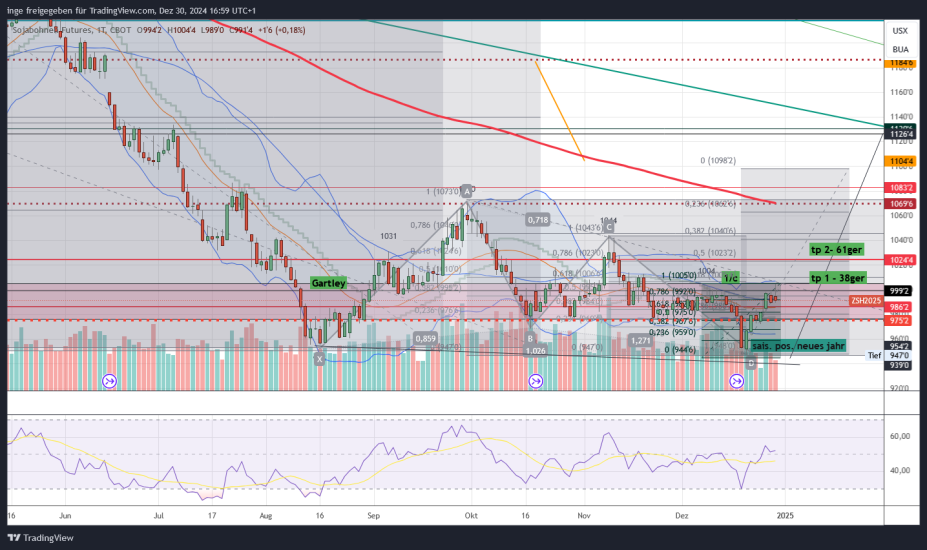Screen dimensions: 927x550
Task: Click the ZSH2025 price tag
Action: click(867, 300)
